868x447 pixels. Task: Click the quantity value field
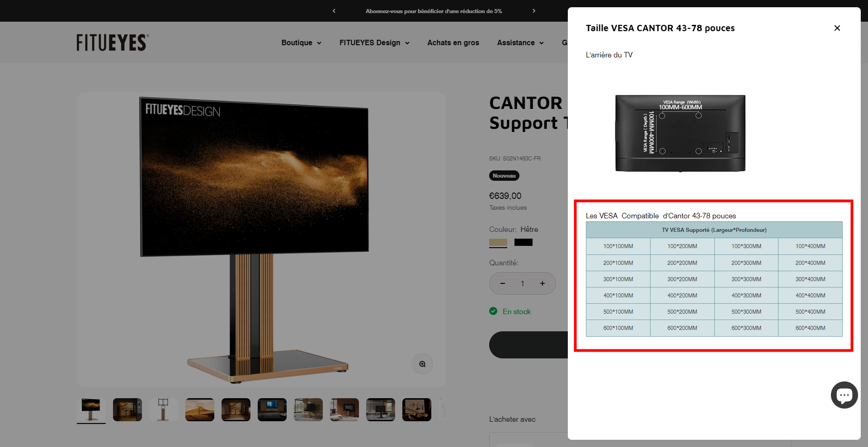point(522,283)
